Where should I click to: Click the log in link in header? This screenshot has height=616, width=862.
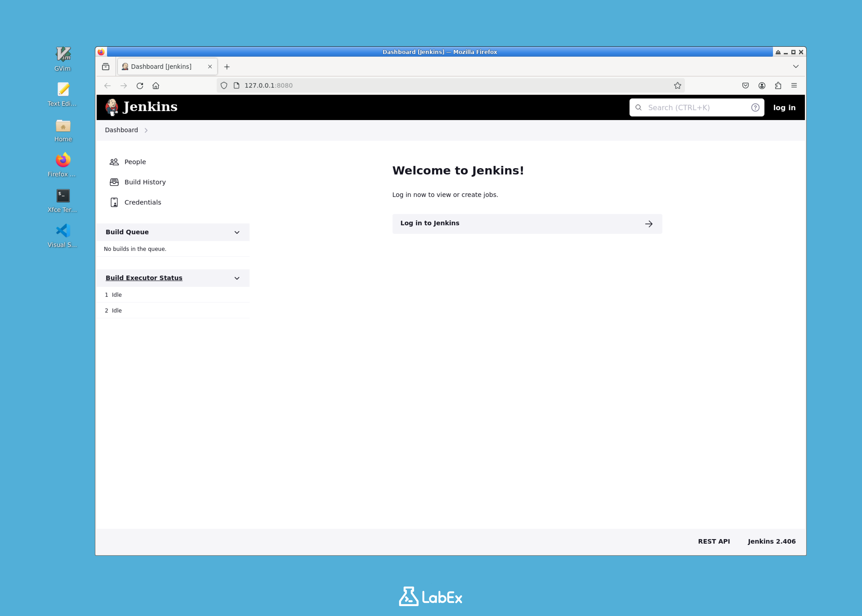pos(784,107)
